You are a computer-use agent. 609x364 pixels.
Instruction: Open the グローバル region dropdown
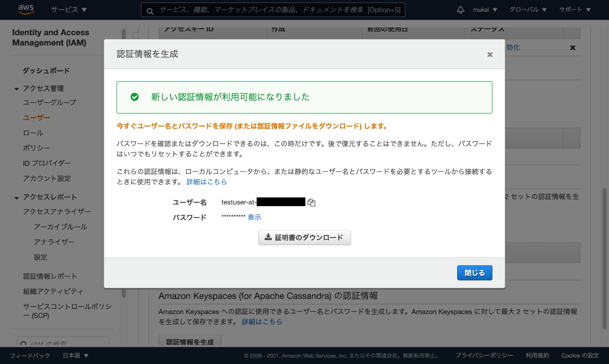(528, 10)
